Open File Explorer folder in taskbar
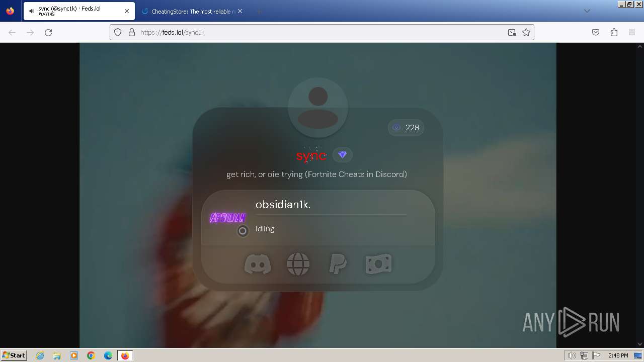The width and height of the screenshot is (644, 362). click(57, 355)
